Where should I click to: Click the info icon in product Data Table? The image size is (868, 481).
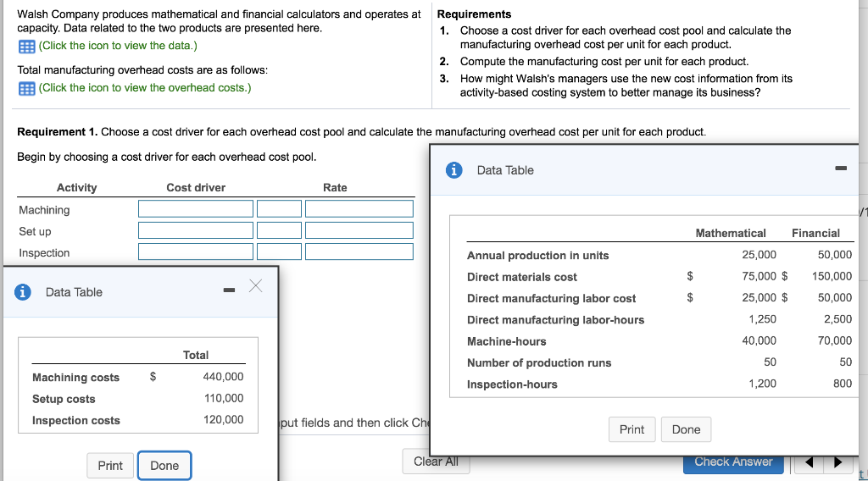454,170
